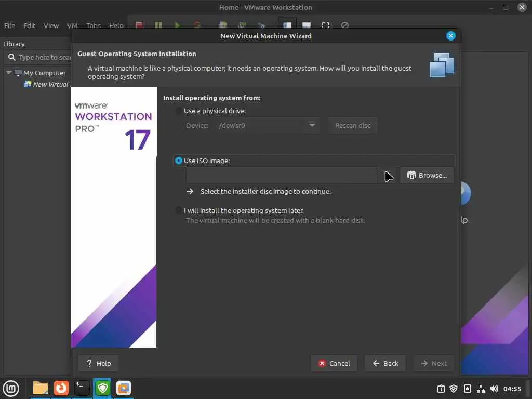Click the green shield taskbar app
532x399 pixels.
tap(102, 388)
